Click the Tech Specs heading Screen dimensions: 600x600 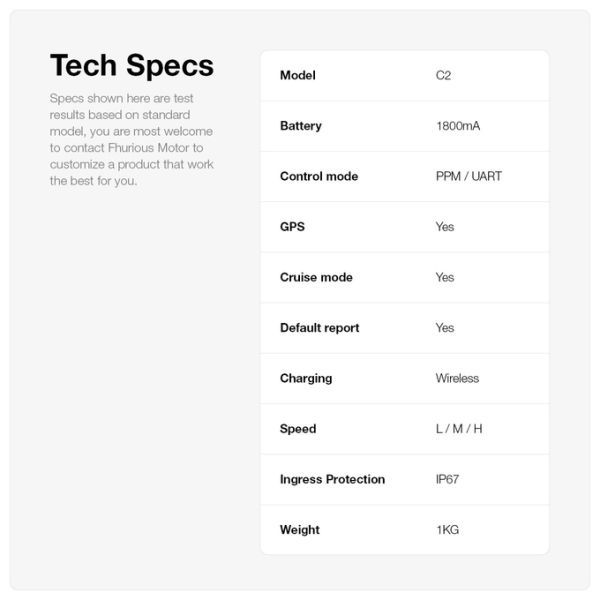[131, 66]
